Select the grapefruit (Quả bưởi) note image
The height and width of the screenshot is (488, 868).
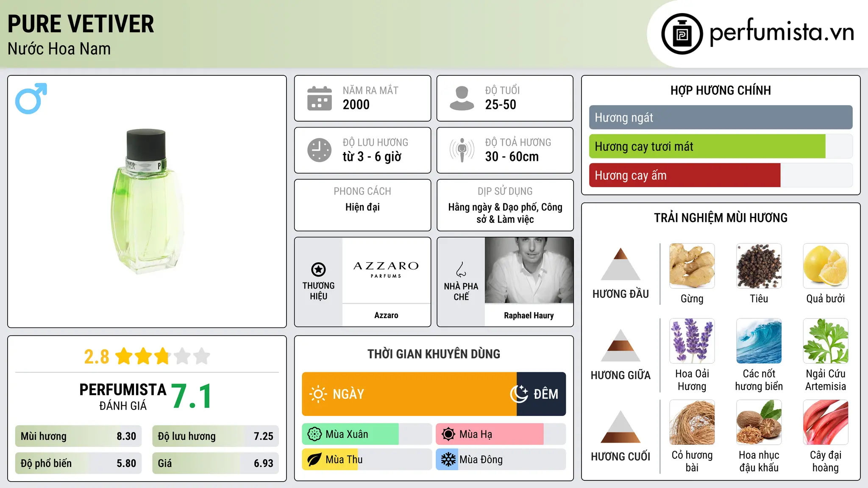pyautogui.click(x=826, y=266)
